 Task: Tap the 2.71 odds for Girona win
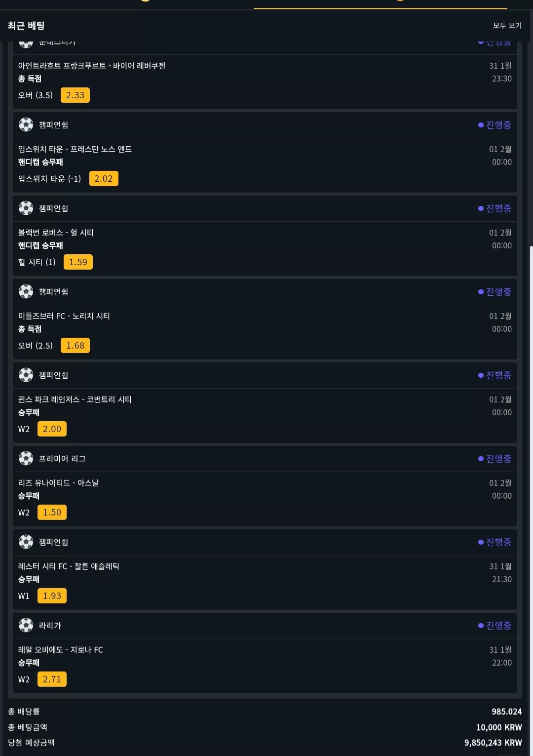pos(52,679)
